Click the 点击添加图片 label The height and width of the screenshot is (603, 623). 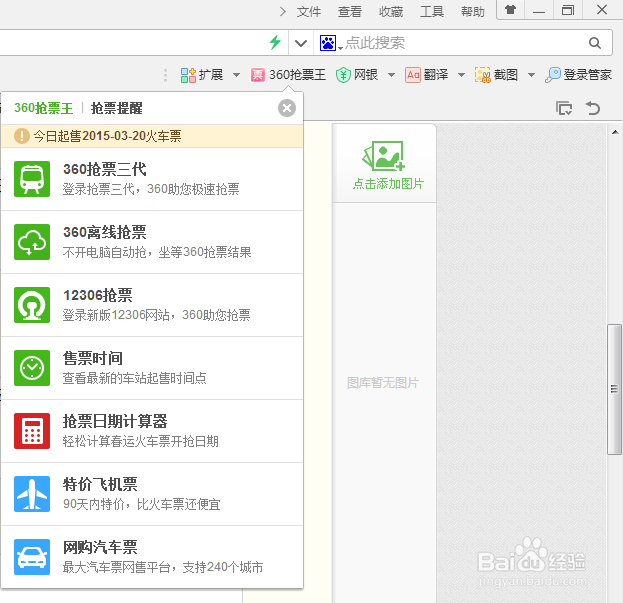pos(389,184)
